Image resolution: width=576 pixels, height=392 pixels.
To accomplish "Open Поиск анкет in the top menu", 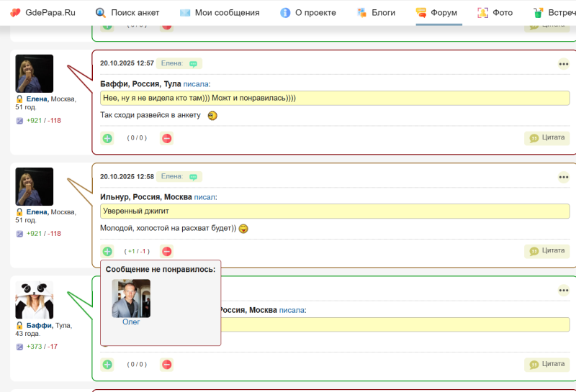I will 127,13.
